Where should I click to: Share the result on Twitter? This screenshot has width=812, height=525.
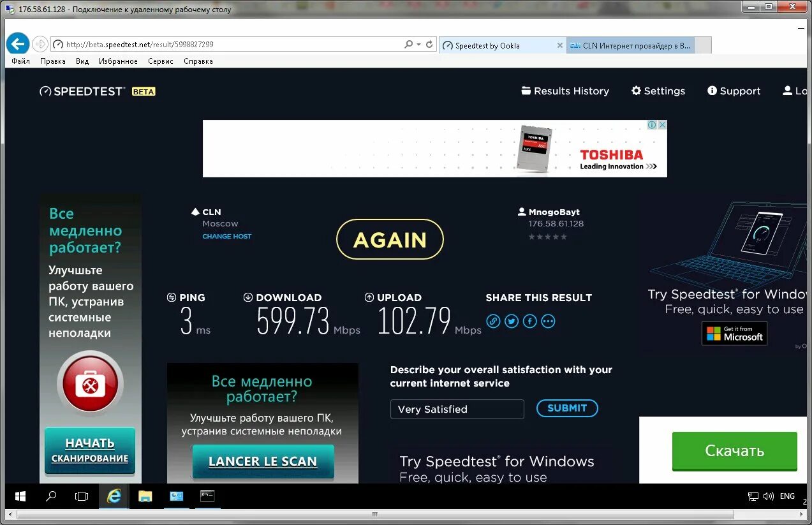512,321
